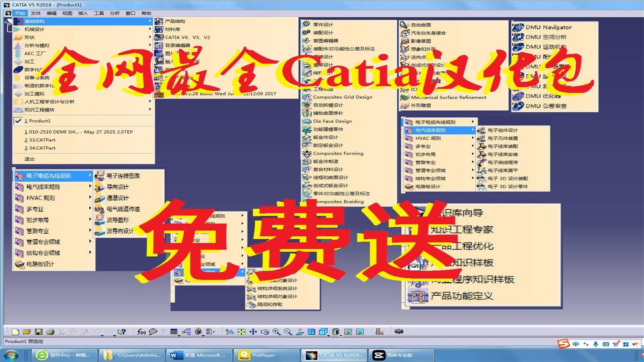Expand the 形状 submenu arrow
This screenshot has height=362, width=644.
(x=150, y=37)
